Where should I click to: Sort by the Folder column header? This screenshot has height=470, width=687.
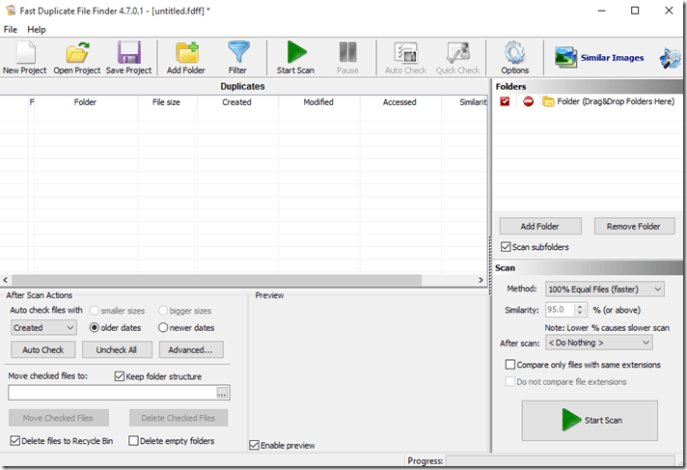[85, 102]
